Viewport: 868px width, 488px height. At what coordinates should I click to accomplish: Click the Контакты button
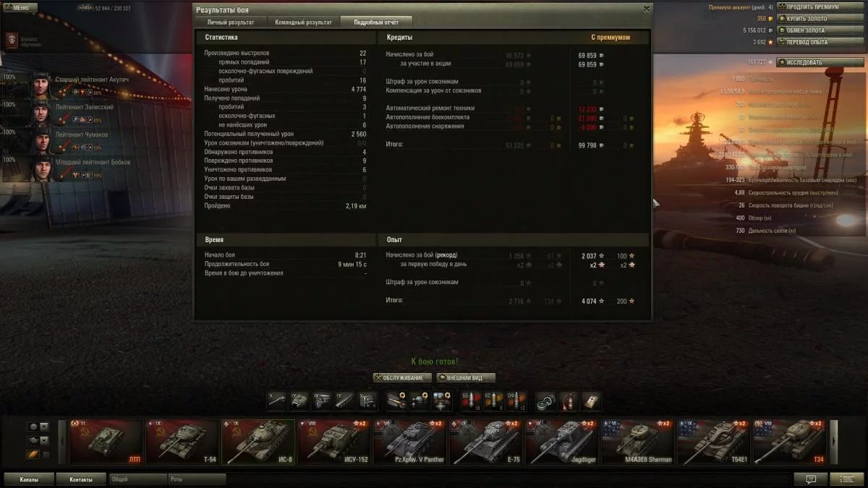point(81,479)
